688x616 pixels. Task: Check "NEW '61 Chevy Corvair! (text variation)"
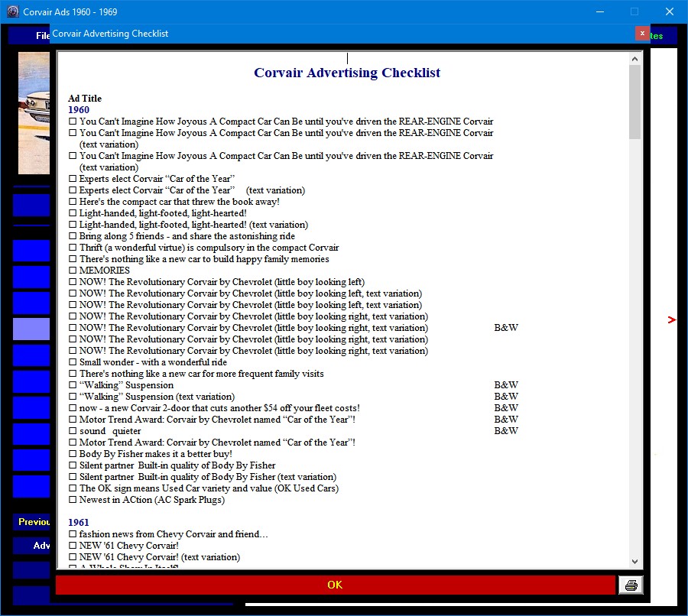[x=73, y=556]
